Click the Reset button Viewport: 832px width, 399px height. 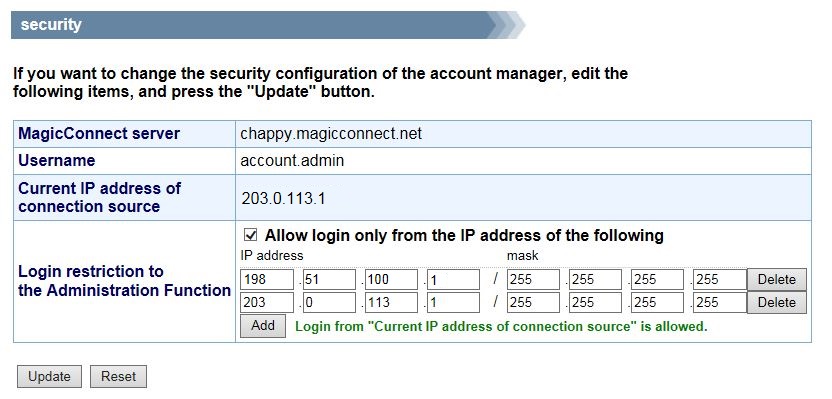tap(118, 376)
